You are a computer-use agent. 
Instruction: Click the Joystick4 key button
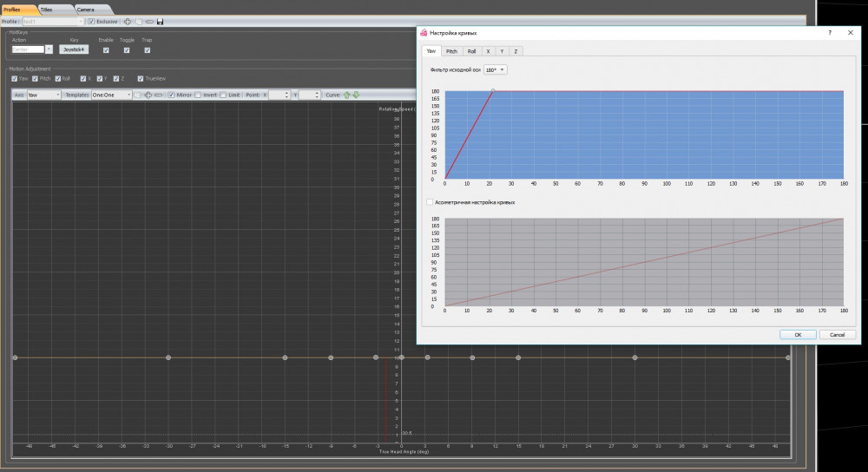click(x=74, y=50)
